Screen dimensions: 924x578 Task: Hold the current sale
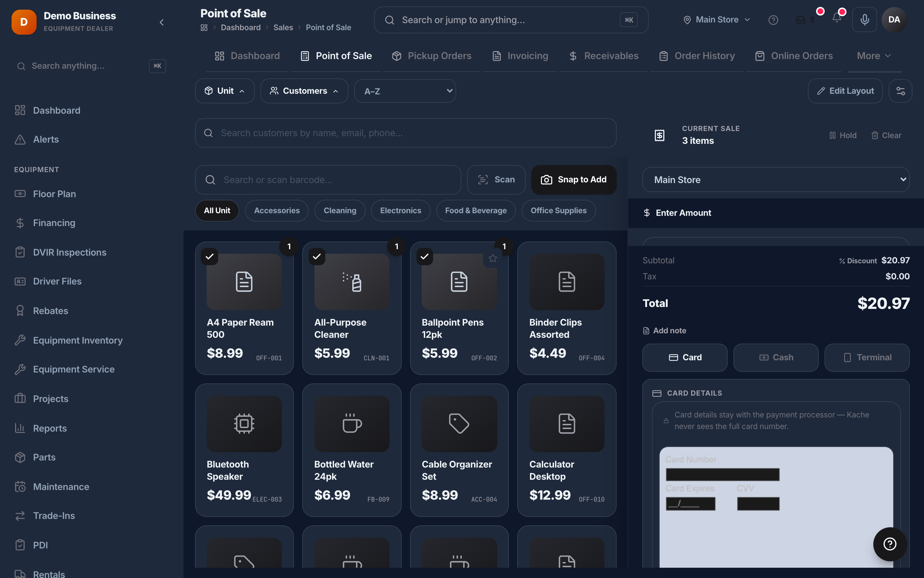coord(843,135)
